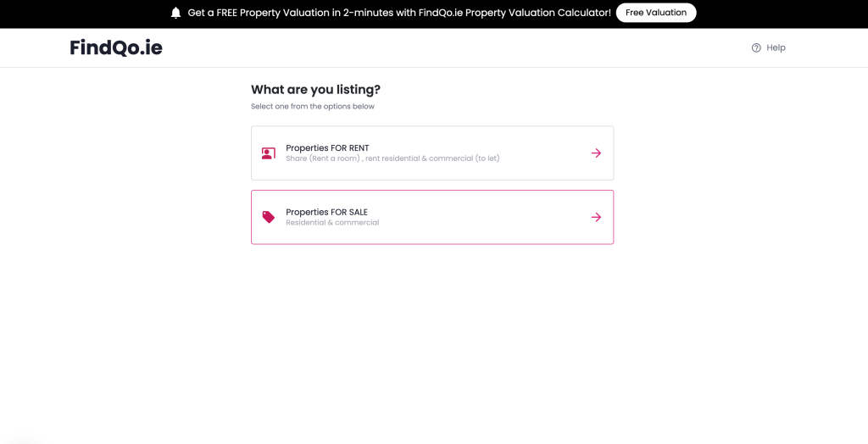Open the Help link text

[776, 47]
